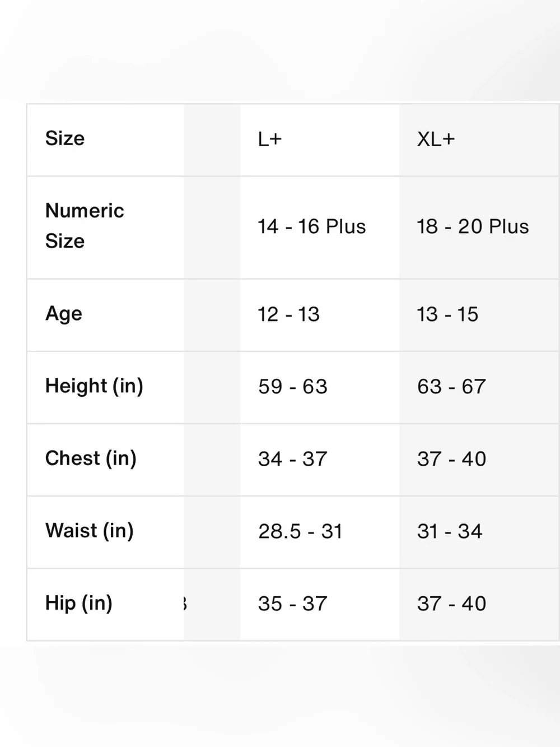Click the Size row label
Viewport: 560px width, 747px height.
tap(65, 138)
